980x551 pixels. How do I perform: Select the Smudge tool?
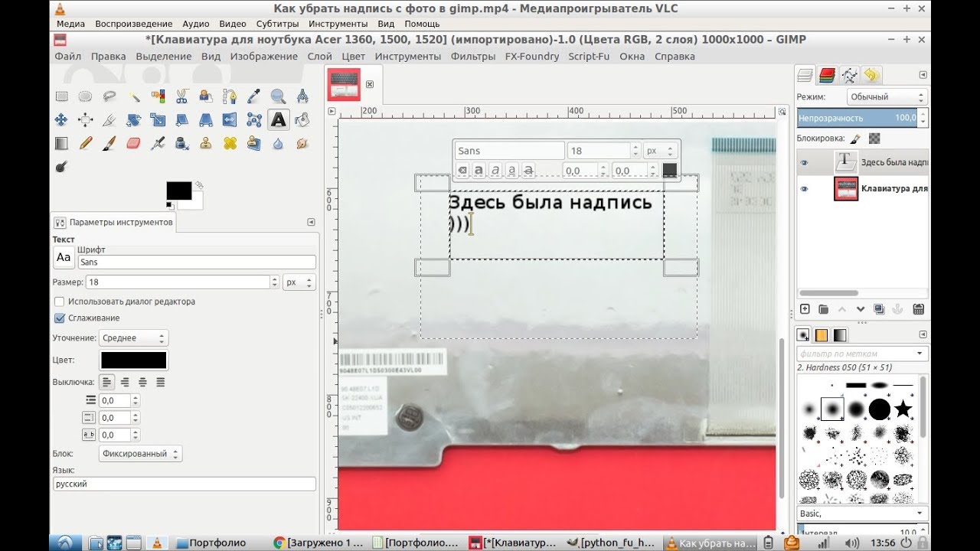tap(302, 143)
